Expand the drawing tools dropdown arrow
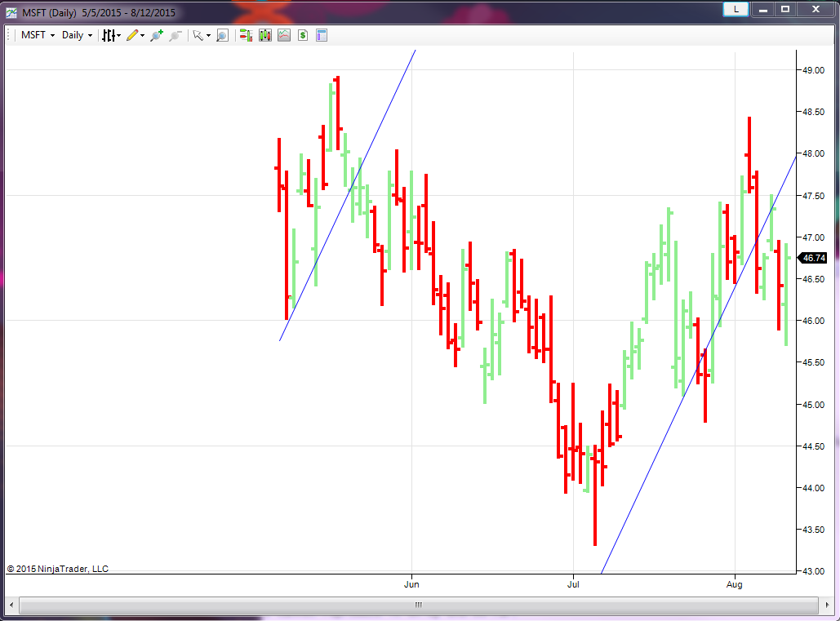 (x=143, y=36)
